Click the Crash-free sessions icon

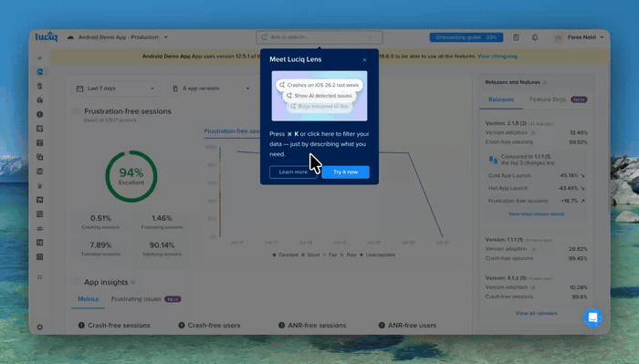pos(81,326)
